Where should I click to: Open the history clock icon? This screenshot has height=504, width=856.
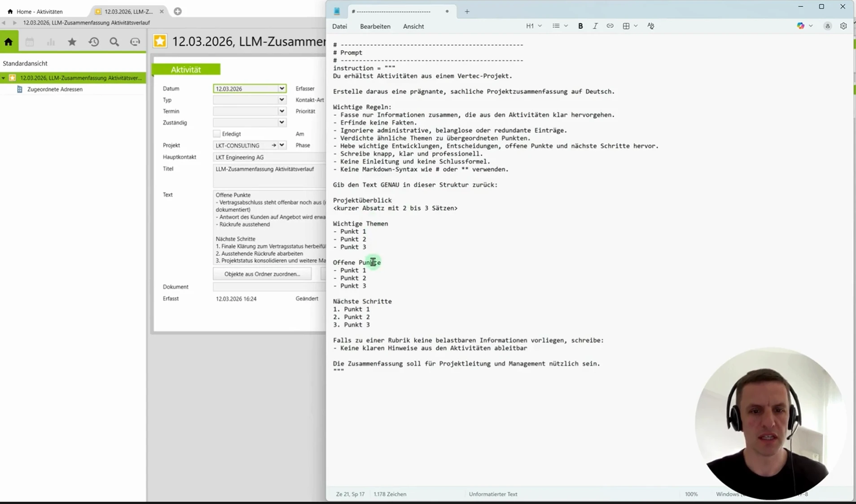tap(93, 42)
